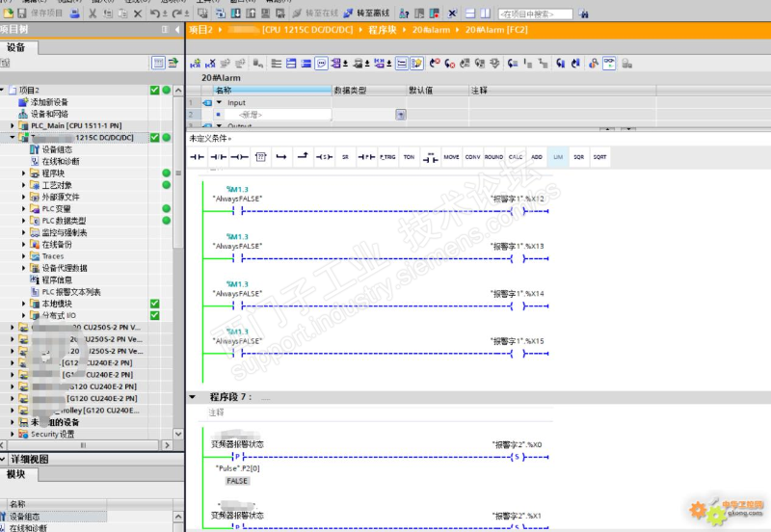
Task: Collapse the 1215C DC/DC/DC device node
Action: tap(13, 138)
